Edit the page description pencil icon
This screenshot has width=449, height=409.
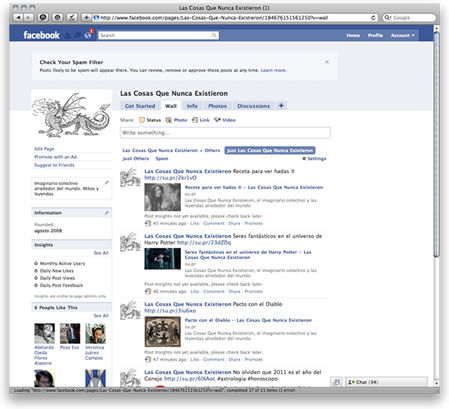[107, 182]
